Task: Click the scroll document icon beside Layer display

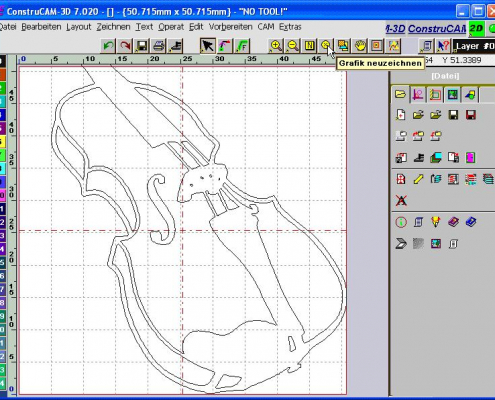Action: [427, 46]
